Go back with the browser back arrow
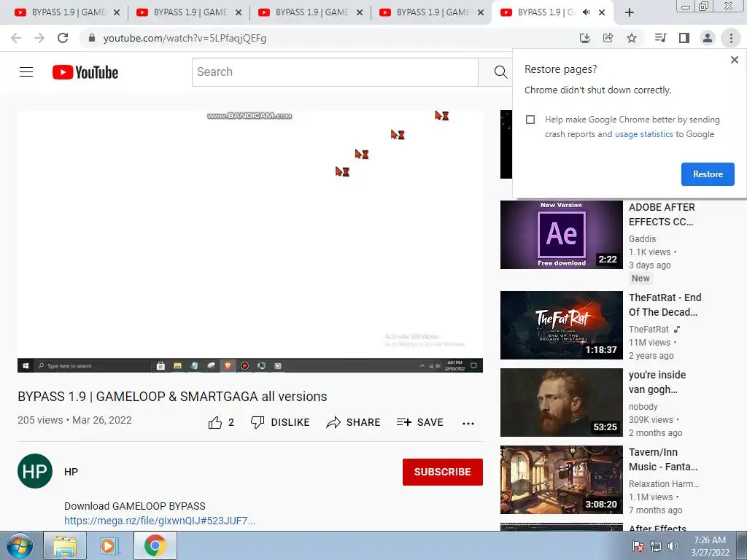This screenshot has width=747, height=560. (x=16, y=38)
